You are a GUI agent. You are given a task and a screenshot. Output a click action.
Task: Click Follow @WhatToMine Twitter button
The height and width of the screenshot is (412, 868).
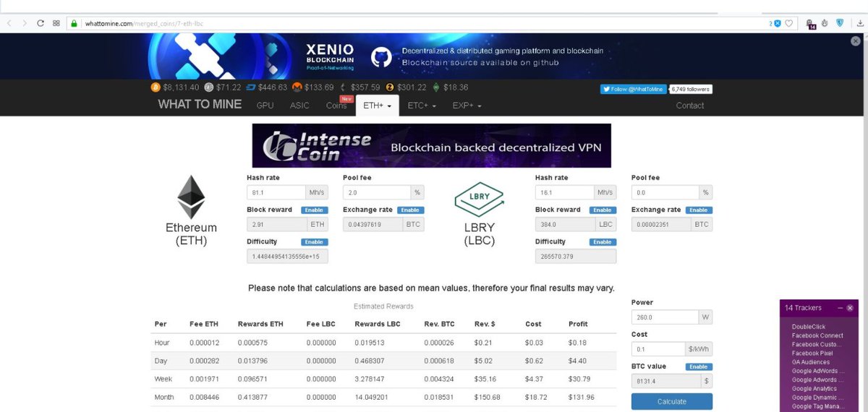634,89
